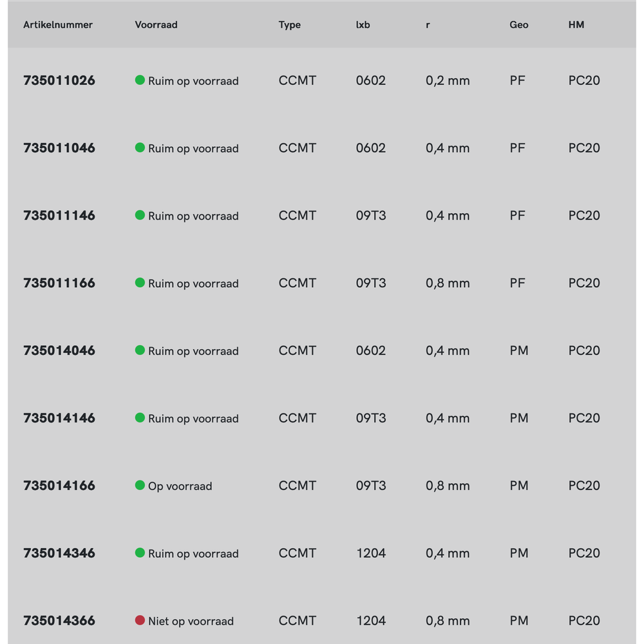Click the green status dot for 735014046
Viewport: 644px width, 644px height.
coord(140,350)
